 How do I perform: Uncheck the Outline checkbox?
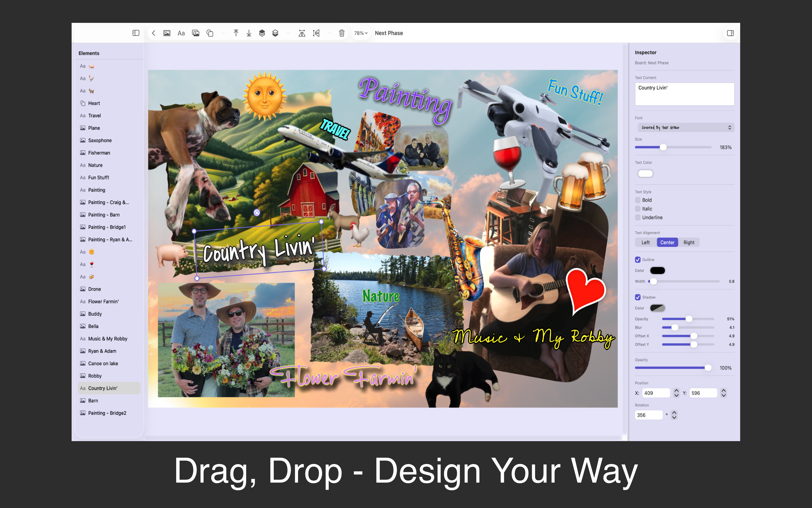coord(637,260)
